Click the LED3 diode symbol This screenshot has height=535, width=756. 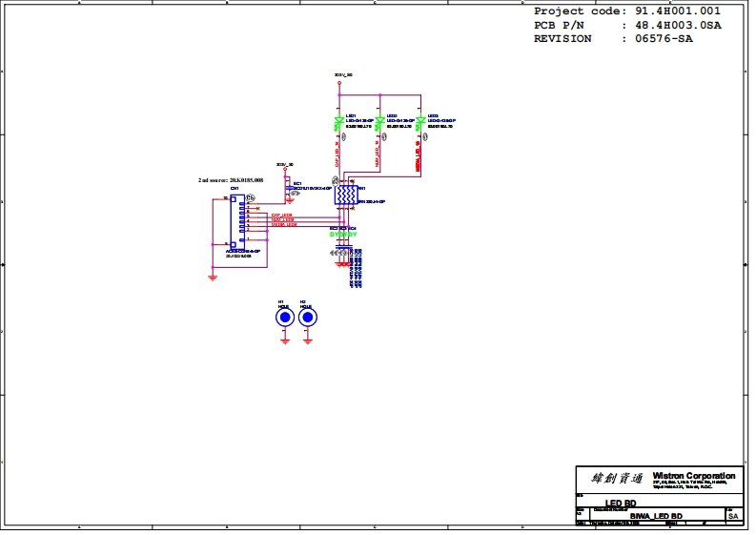coord(421,121)
